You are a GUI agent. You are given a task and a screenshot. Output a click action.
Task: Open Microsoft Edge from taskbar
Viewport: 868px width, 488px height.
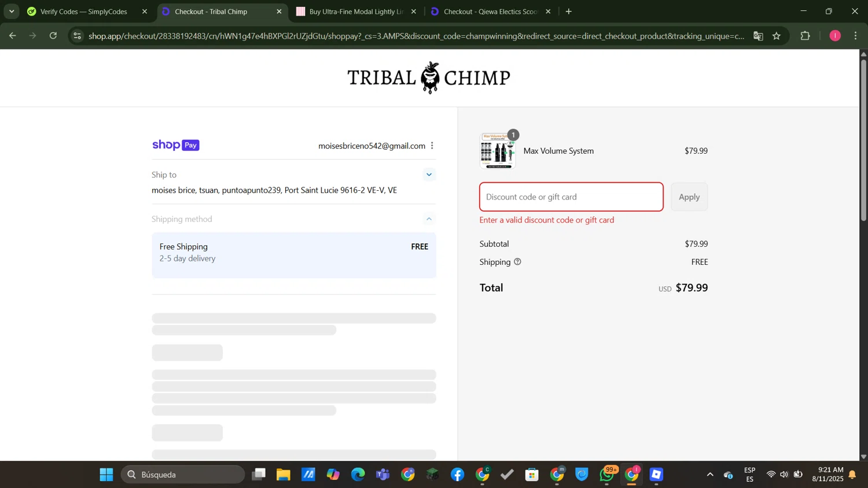(x=358, y=475)
